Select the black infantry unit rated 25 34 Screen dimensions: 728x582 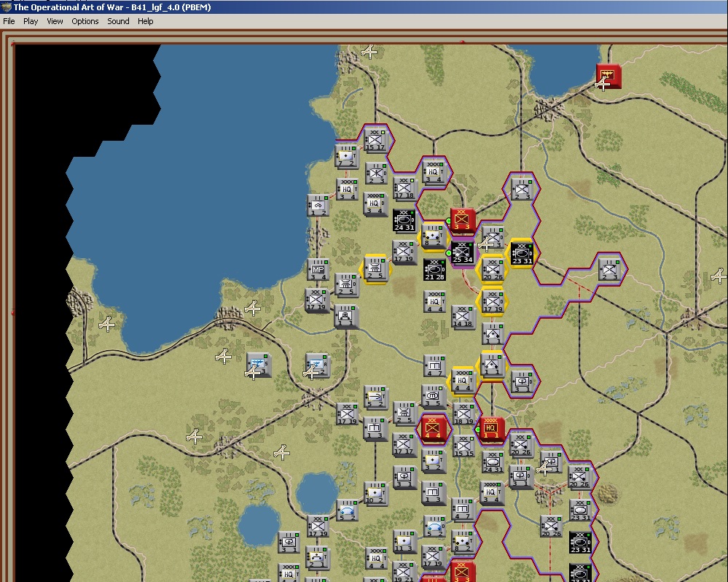[462, 252]
